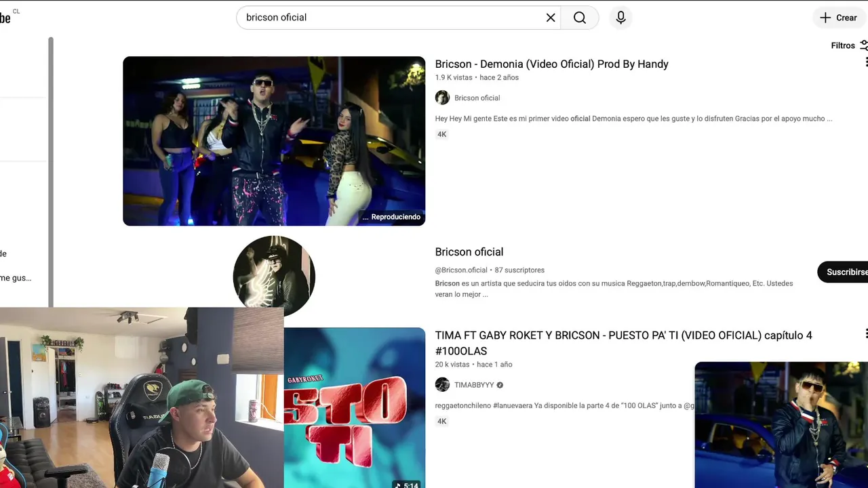Click the miniplayer video in the corner
This screenshot has height=488, width=868.
(x=781, y=425)
